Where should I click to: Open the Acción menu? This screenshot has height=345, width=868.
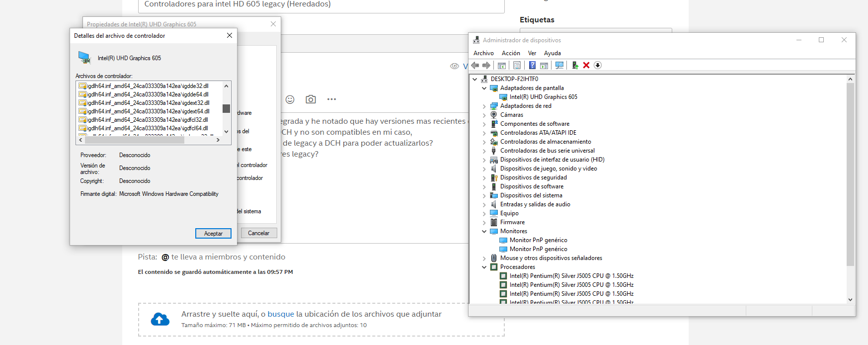510,53
